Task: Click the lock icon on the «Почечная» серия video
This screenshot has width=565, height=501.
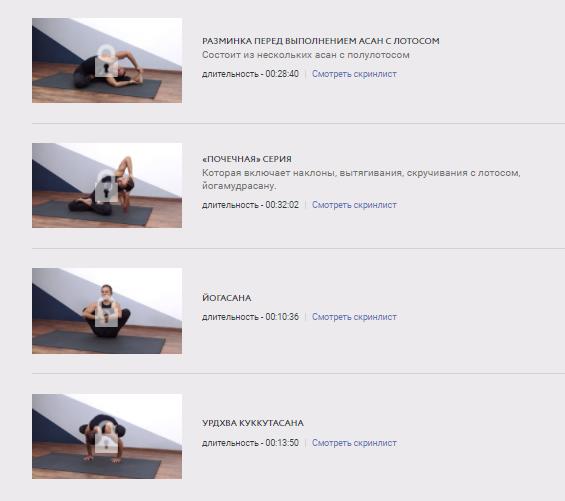Action: point(106,186)
